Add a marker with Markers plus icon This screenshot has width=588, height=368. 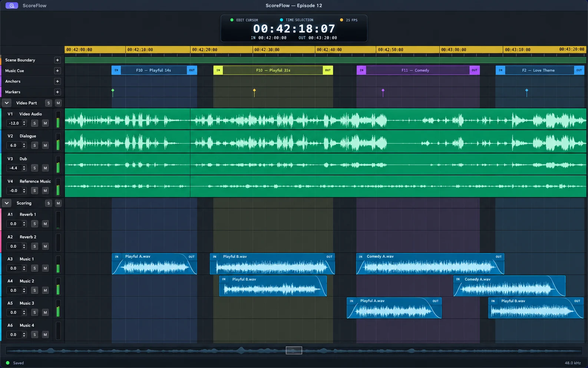(x=57, y=92)
